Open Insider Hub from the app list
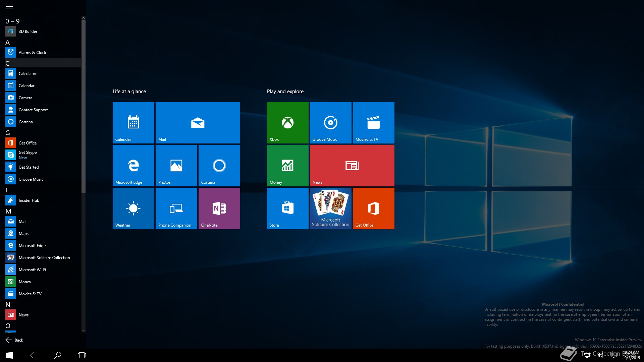The height and width of the screenshot is (362, 644). click(43, 200)
